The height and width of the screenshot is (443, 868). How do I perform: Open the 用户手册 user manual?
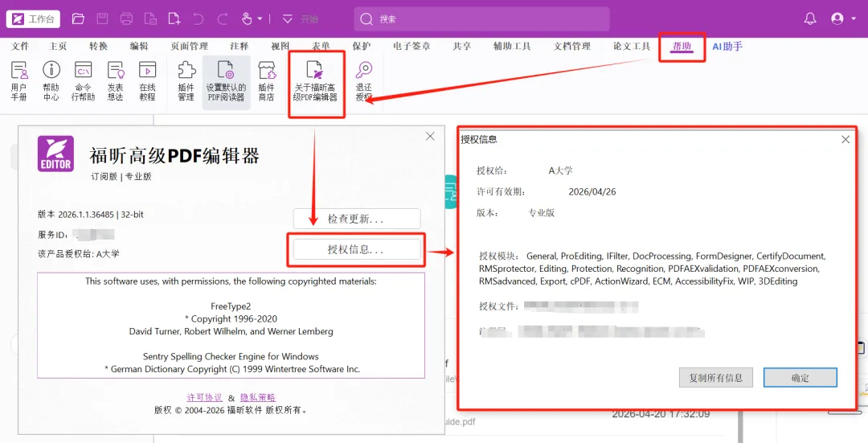18,81
